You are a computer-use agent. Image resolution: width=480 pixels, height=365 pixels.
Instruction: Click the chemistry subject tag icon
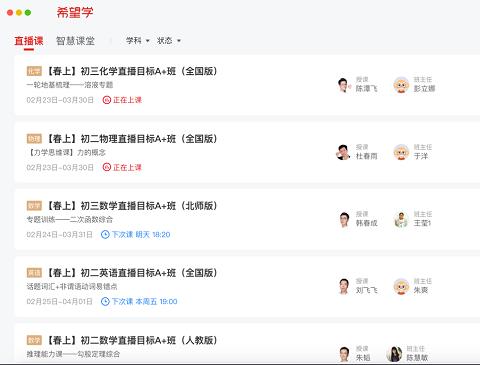click(x=34, y=71)
